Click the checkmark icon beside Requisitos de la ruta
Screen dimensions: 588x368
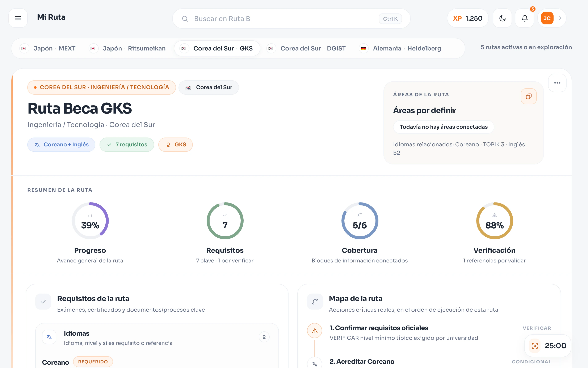click(43, 302)
